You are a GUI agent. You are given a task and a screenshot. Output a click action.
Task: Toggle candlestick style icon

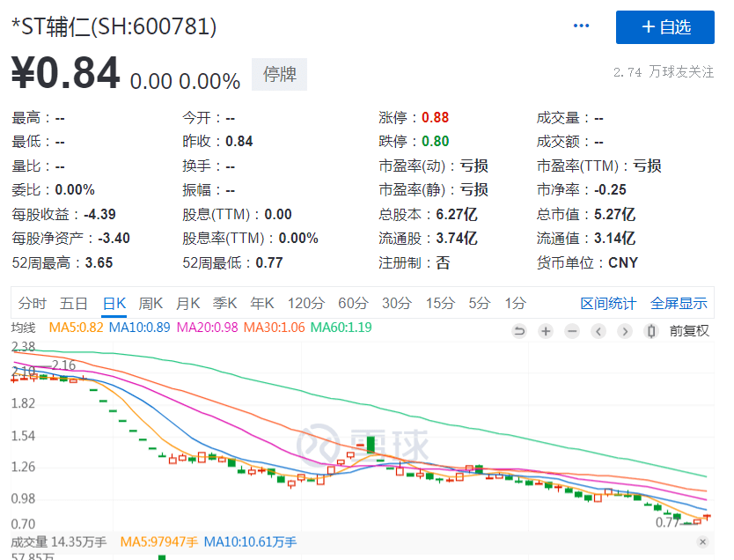pyautogui.click(x=650, y=331)
